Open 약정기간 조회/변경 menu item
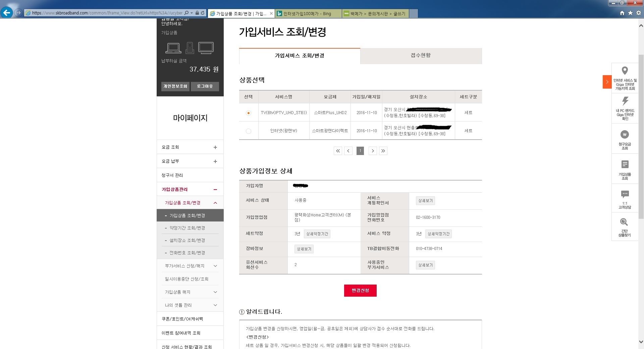The width and height of the screenshot is (644, 349). [x=187, y=228]
